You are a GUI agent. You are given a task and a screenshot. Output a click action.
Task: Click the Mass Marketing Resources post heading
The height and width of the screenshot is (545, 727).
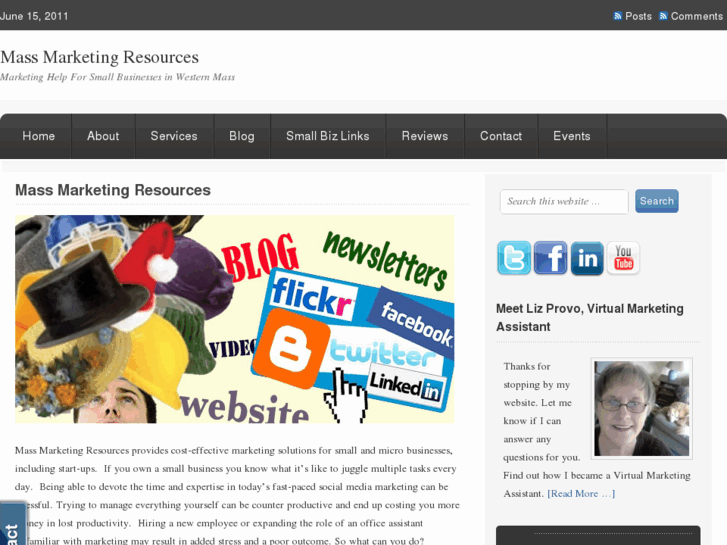[x=113, y=190]
